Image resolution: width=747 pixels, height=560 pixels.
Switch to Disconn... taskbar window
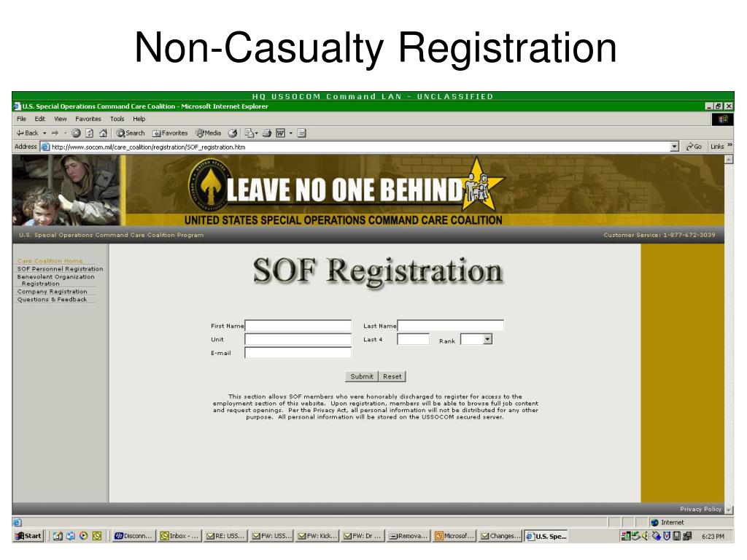[134, 536]
